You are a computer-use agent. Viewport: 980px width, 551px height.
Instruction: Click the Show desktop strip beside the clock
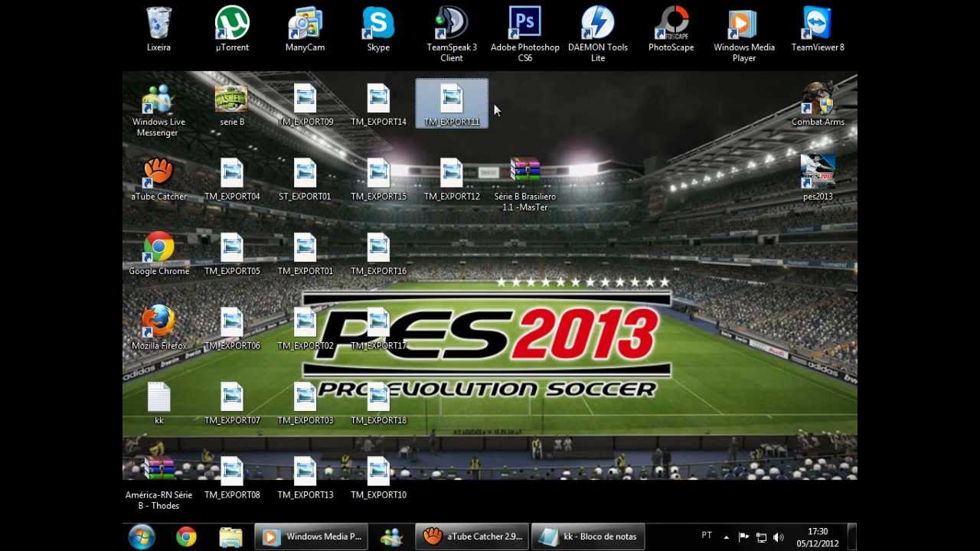[x=852, y=536]
